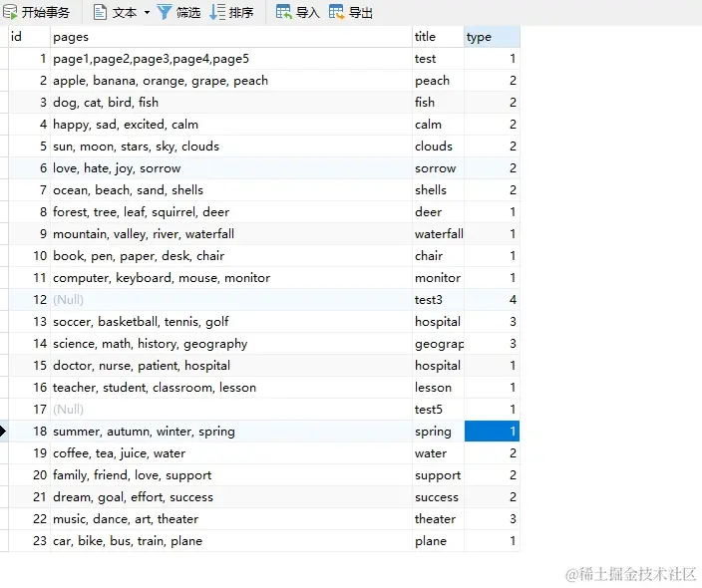702x588 pixels.
Task: Click the Import (导入) icon
Action: 283,12
